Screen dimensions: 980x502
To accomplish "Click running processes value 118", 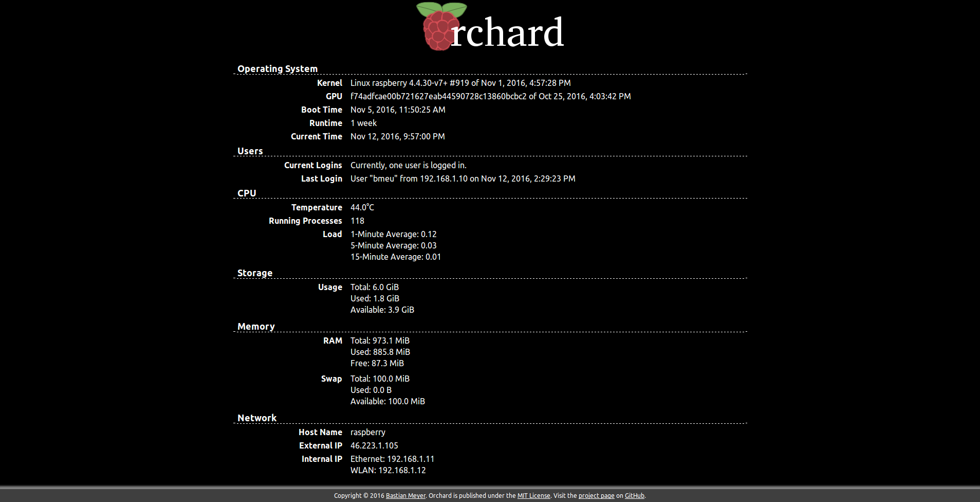I will coord(357,221).
